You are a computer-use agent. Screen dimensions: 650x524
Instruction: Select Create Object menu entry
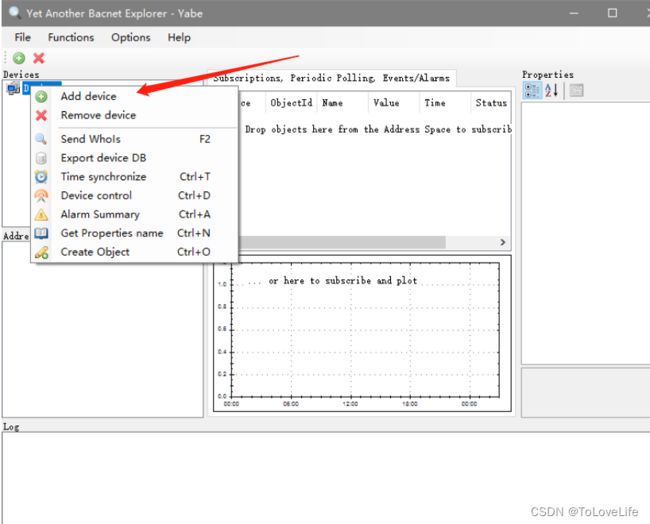click(134, 252)
